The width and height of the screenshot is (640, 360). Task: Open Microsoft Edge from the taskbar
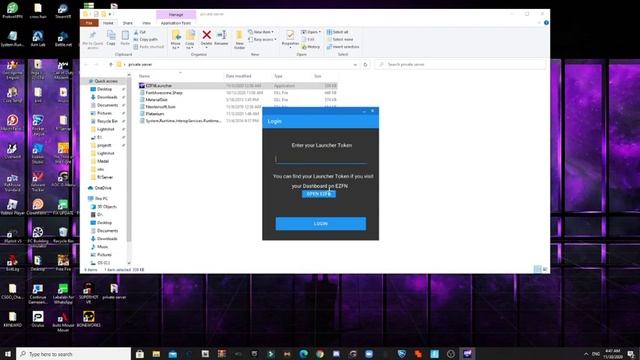[303, 354]
